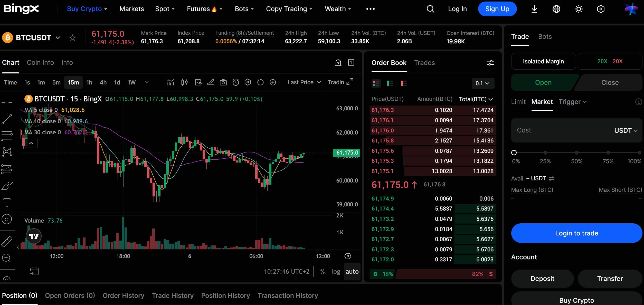Set position slider to 25%
The image size is (644, 305).
(x=545, y=153)
